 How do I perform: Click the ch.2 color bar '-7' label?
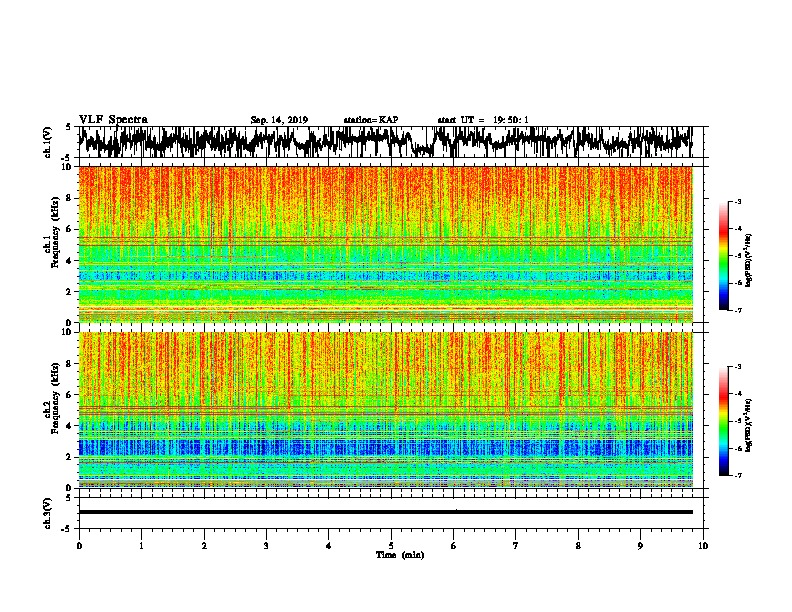click(x=737, y=475)
